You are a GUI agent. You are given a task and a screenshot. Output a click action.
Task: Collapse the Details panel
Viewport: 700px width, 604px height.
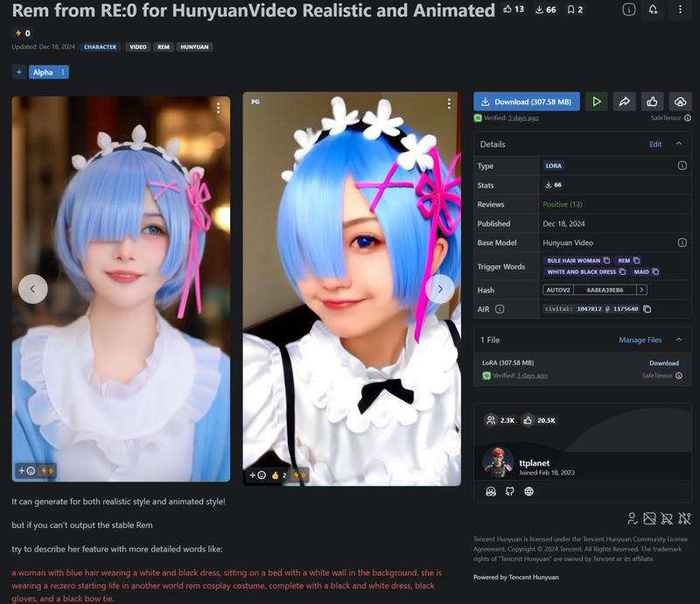[x=679, y=144]
